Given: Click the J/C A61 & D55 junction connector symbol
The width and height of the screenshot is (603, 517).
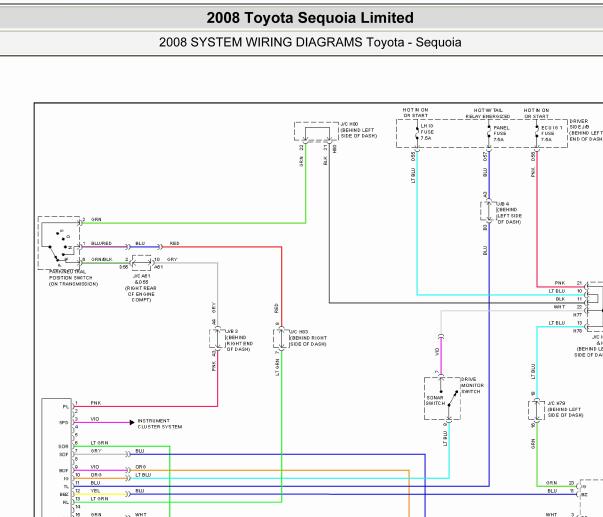Looking at the screenshot, I should [142, 263].
